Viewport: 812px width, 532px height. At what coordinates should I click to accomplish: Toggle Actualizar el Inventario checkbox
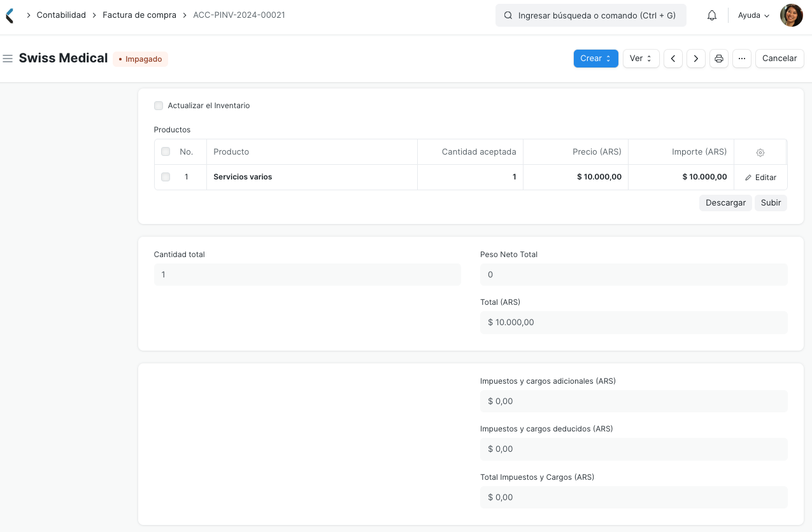pos(159,106)
